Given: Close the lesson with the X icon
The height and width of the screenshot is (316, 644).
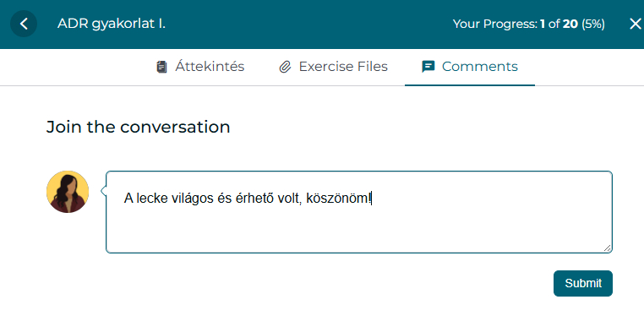Looking at the screenshot, I should pos(635,24).
